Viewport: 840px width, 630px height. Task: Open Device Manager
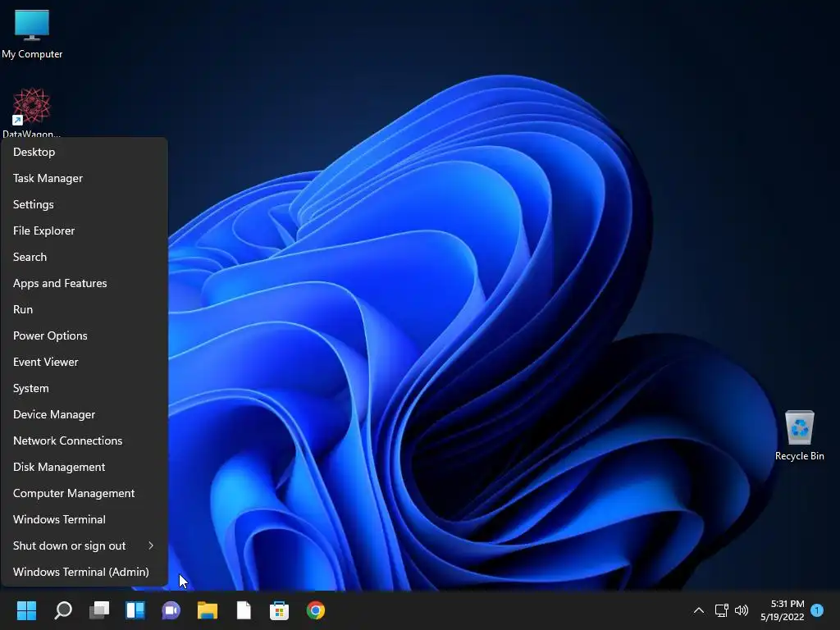pos(84,414)
